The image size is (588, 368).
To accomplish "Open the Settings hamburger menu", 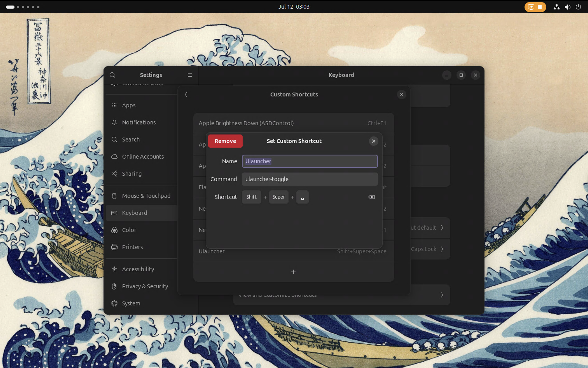I will point(190,75).
